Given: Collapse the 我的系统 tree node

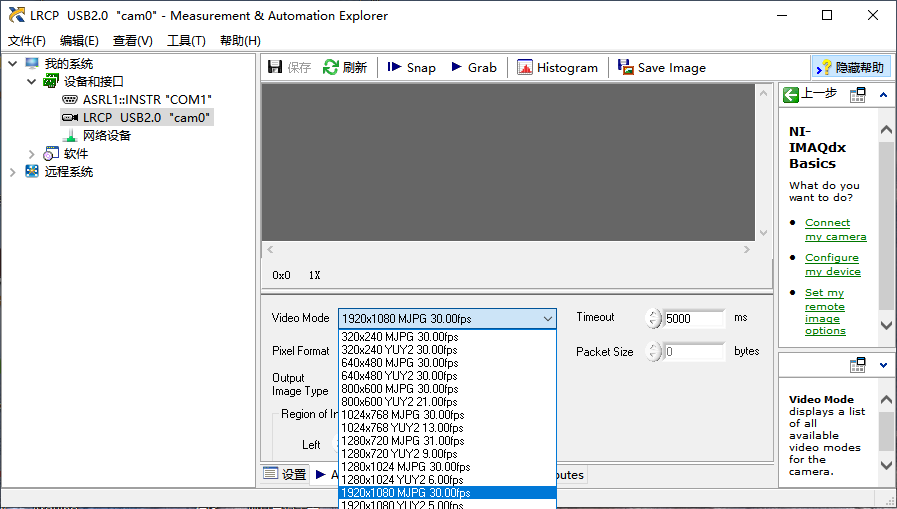Looking at the screenshot, I should click(x=13, y=63).
